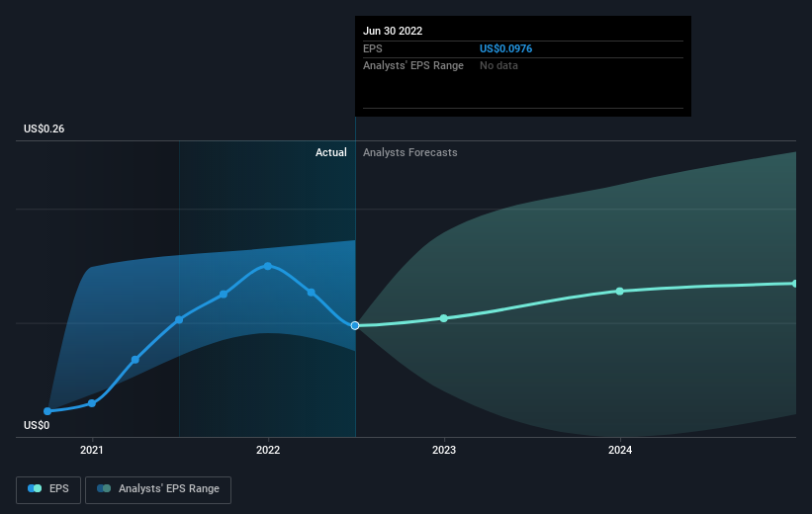Select EPS point between 2021 and mid-2021

coord(135,360)
